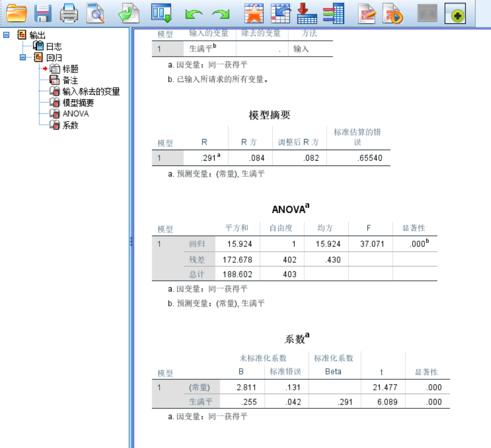Click the standard error .042 cell

tap(293, 402)
